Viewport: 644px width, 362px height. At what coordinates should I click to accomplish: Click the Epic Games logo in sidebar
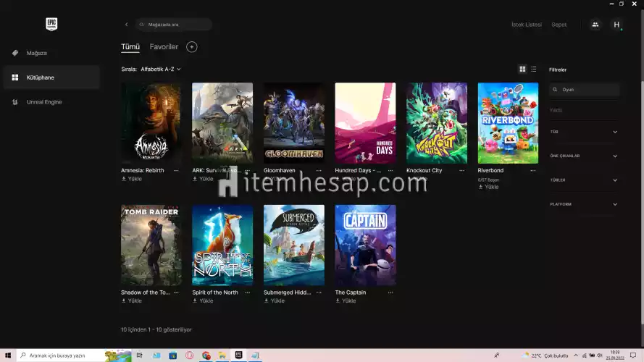point(51,24)
